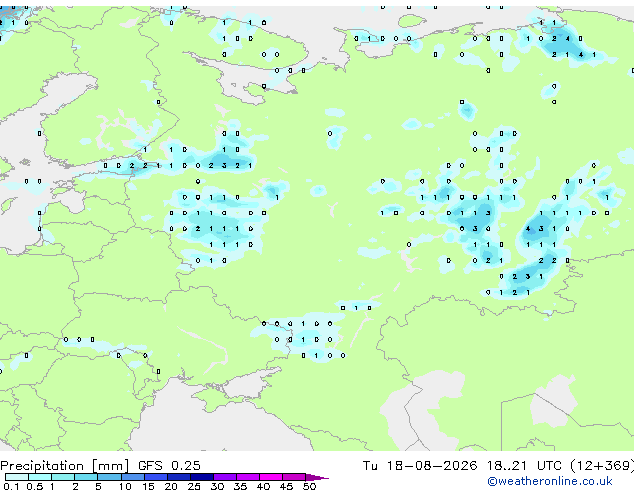Click the '(12+369)' forecast offset text
634x490 pixels.
point(602,466)
